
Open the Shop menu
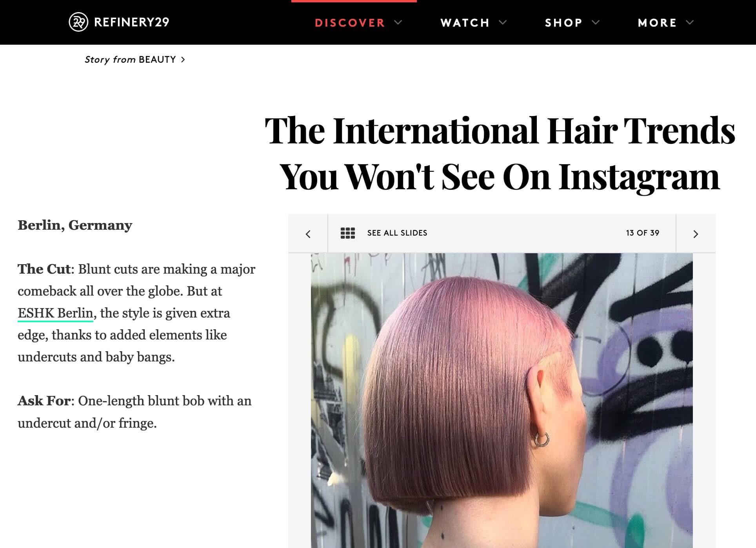[x=563, y=23]
